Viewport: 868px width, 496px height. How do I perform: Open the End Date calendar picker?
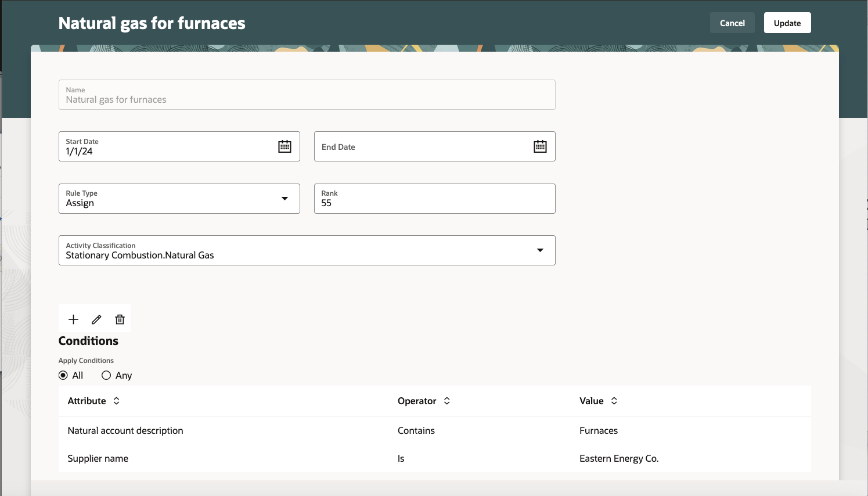[x=540, y=146]
